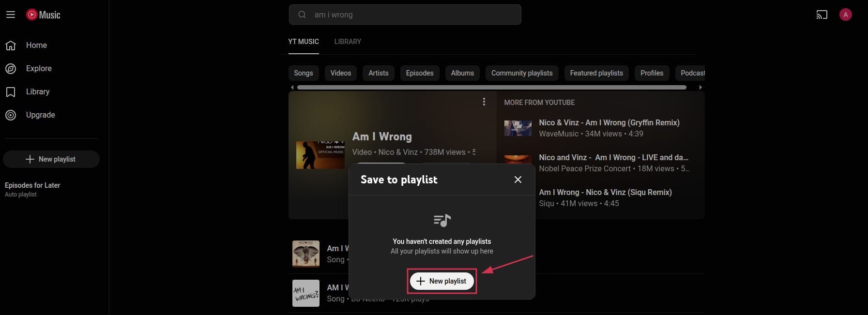Filter results by Podcasts chip
Screen dimensions: 868x315
pyautogui.click(x=691, y=73)
